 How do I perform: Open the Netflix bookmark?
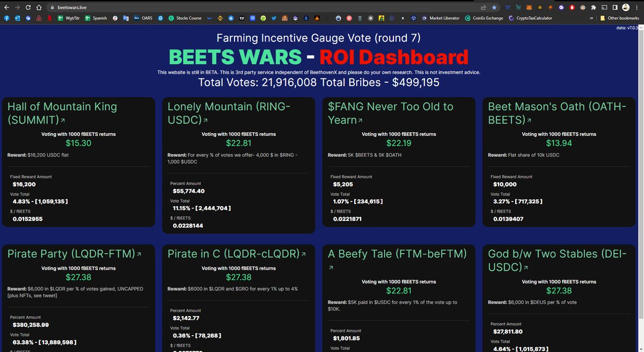[x=49, y=18]
